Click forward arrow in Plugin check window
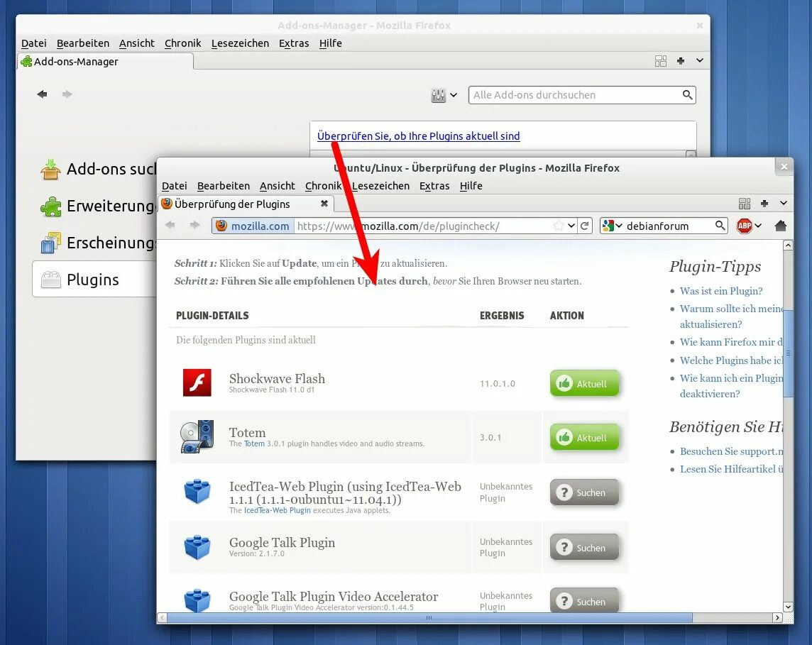 (194, 225)
